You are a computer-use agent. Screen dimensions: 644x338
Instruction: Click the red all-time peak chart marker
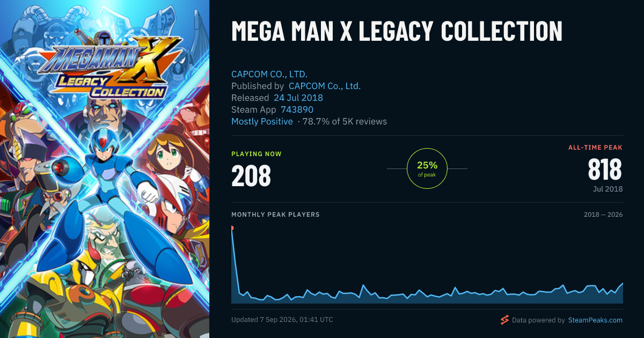(232, 228)
